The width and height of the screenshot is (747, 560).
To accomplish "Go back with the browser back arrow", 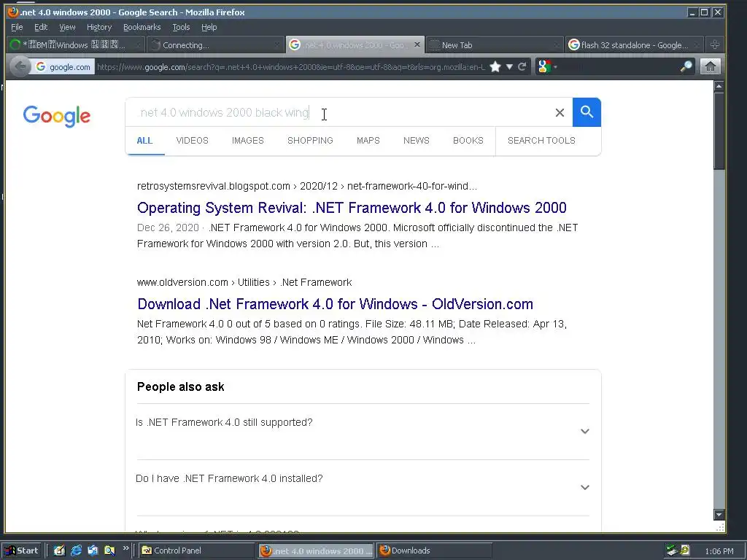I will coord(20,66).
